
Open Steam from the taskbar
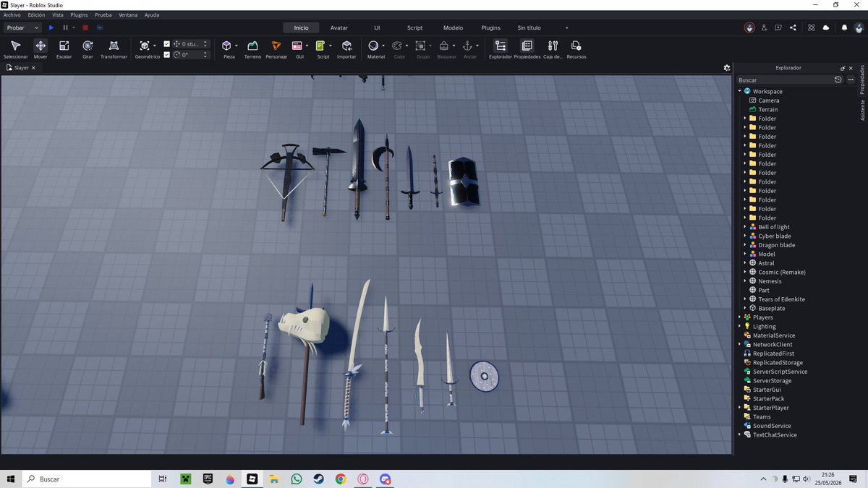coord(318,479)
